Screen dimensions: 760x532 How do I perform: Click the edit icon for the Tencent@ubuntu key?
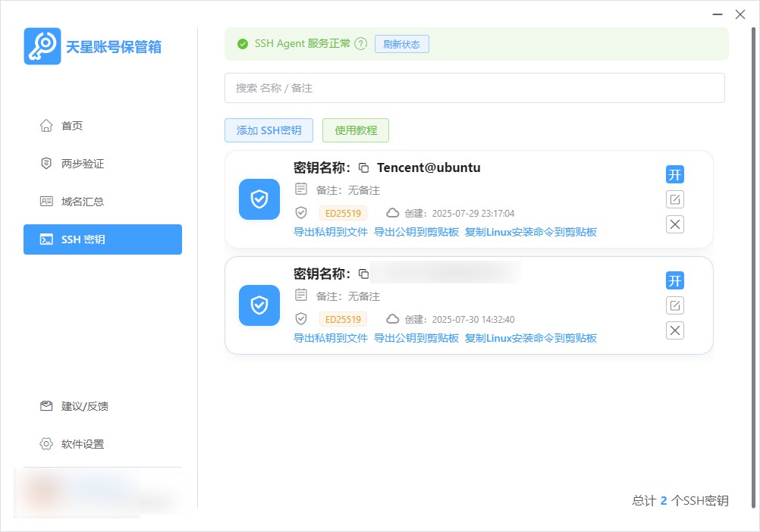[x=674, y=199]
